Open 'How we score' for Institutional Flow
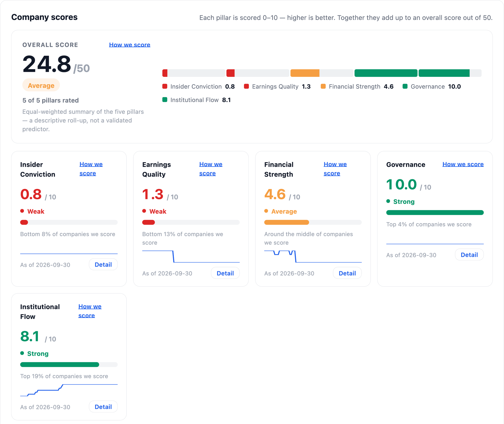Screen dimensions: 504x424 point(90,311)
